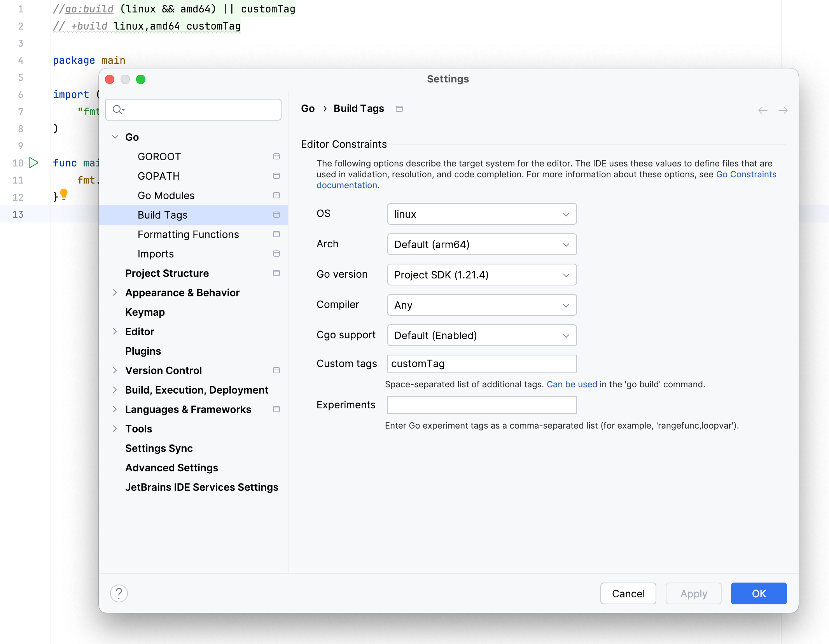Navigate forward with the right arrow icon
The width and height of the screenshot is (829, 644).
tap(783, 110)
